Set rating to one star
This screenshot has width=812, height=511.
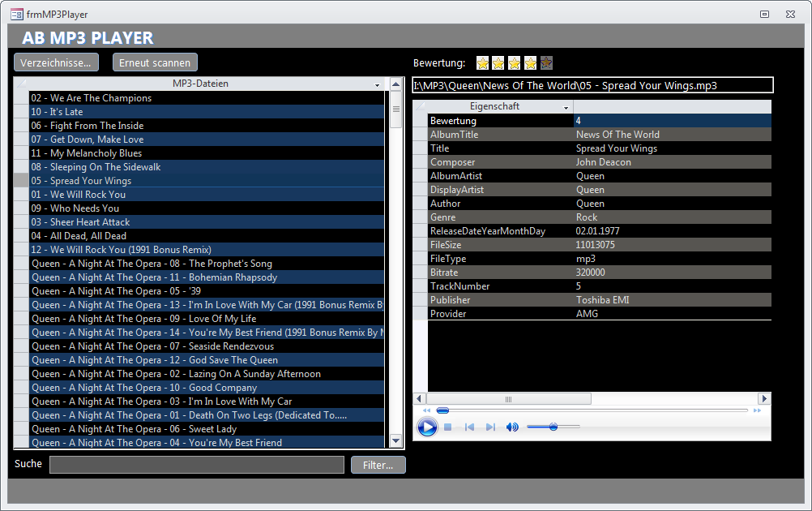482,62
